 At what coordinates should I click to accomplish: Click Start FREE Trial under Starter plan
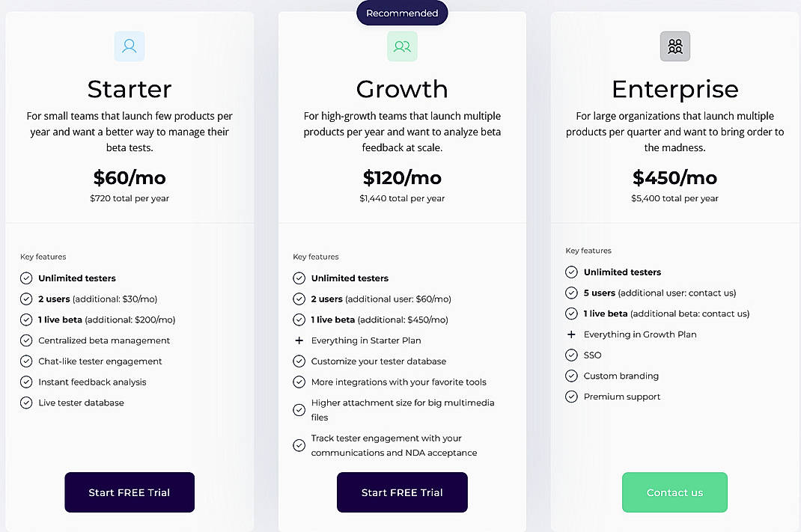point(129,492)
